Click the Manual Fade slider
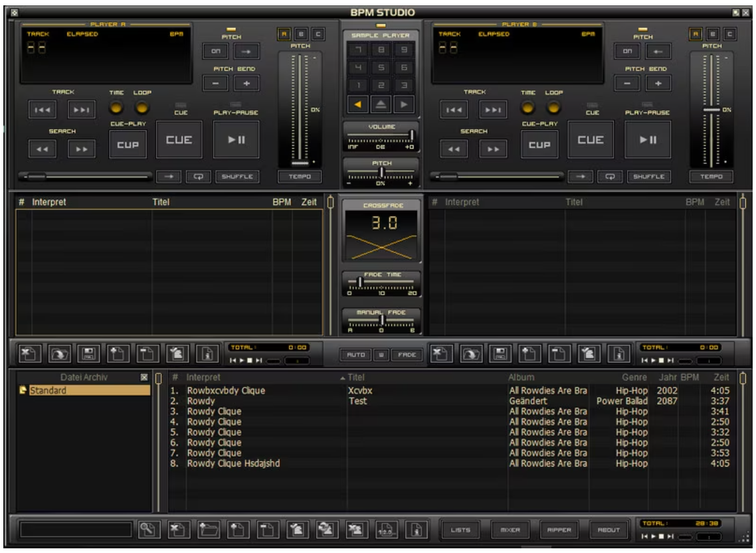Screen dimensions: 756x553 pos(381,320)
